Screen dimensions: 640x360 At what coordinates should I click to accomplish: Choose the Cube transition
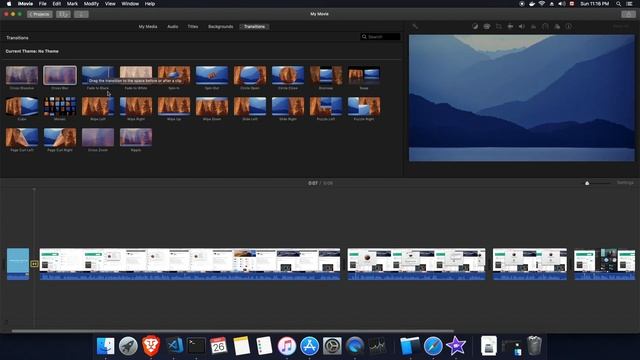(22, 107)
